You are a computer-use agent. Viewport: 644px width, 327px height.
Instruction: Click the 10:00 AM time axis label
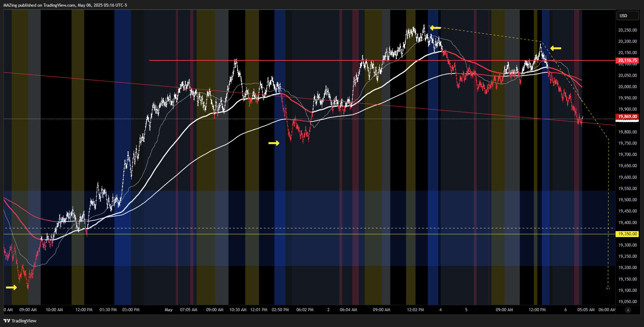54,310
